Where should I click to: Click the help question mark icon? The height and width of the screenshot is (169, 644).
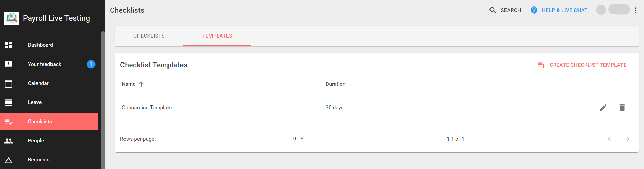pyautogui.click(x=534, y=10)
